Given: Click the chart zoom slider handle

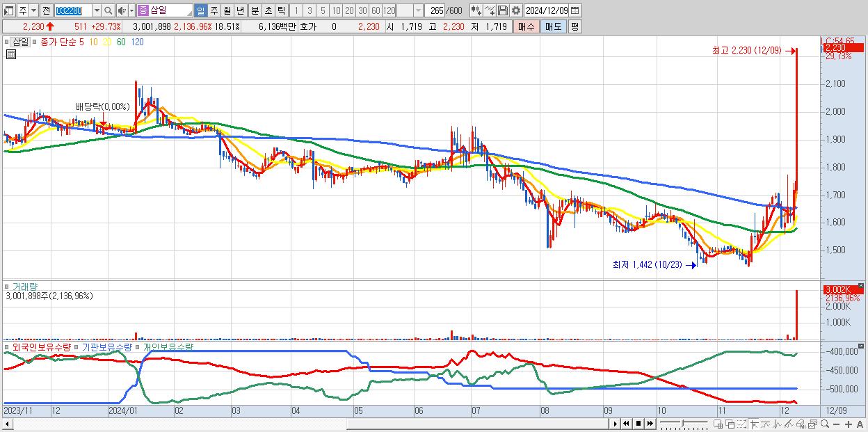Looking at the screenshot, I should (682, 423).
